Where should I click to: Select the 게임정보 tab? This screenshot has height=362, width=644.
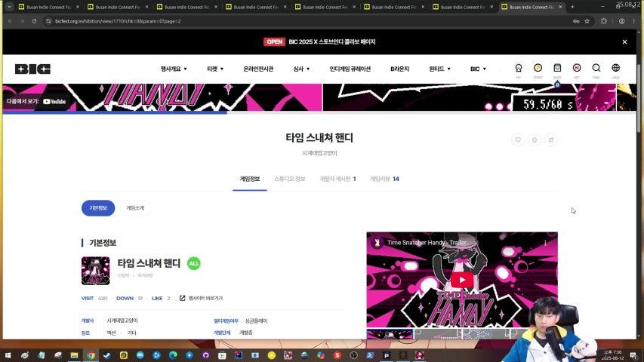pos(250,179)
